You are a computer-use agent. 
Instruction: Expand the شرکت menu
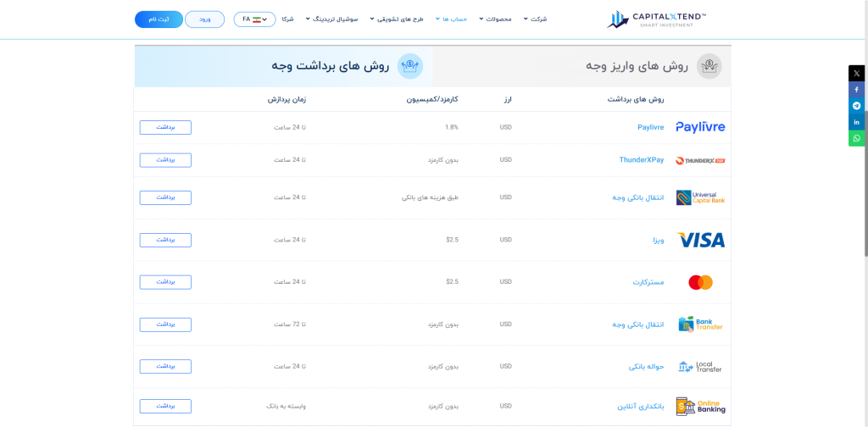coord(536,19)
